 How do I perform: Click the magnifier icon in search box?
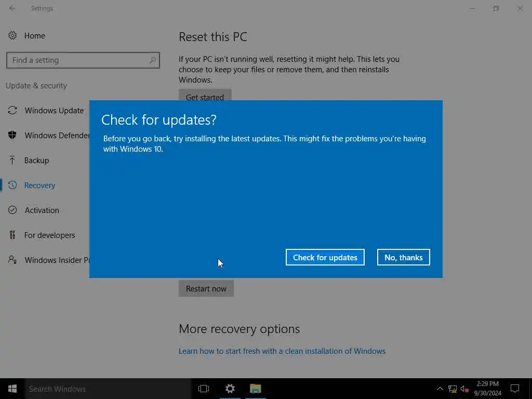point(153,60)
